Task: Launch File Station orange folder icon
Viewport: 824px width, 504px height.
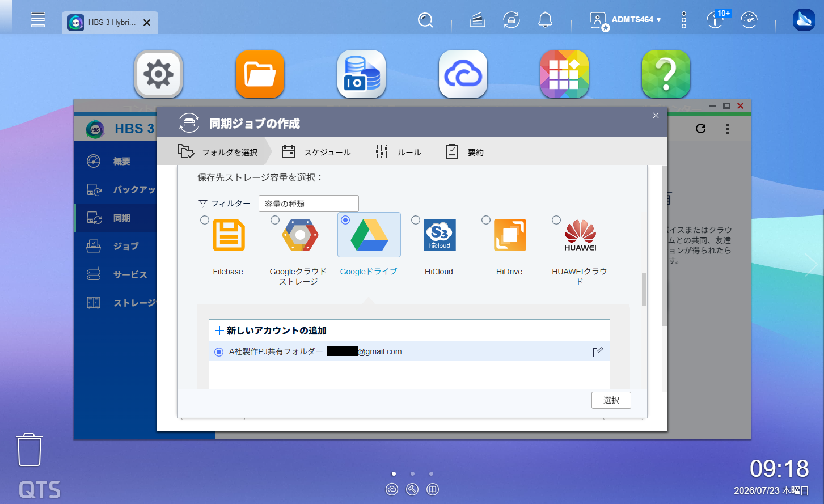Action: click(260, 74)
